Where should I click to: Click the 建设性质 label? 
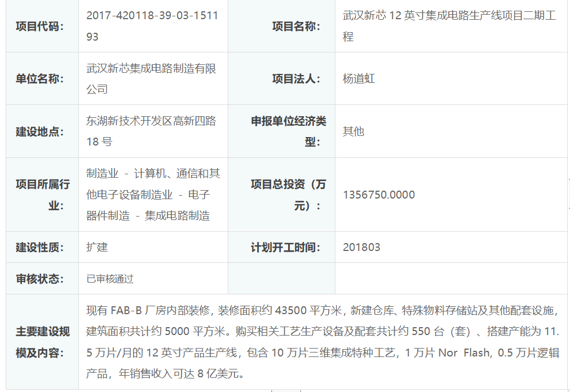(x=39, y=247)
